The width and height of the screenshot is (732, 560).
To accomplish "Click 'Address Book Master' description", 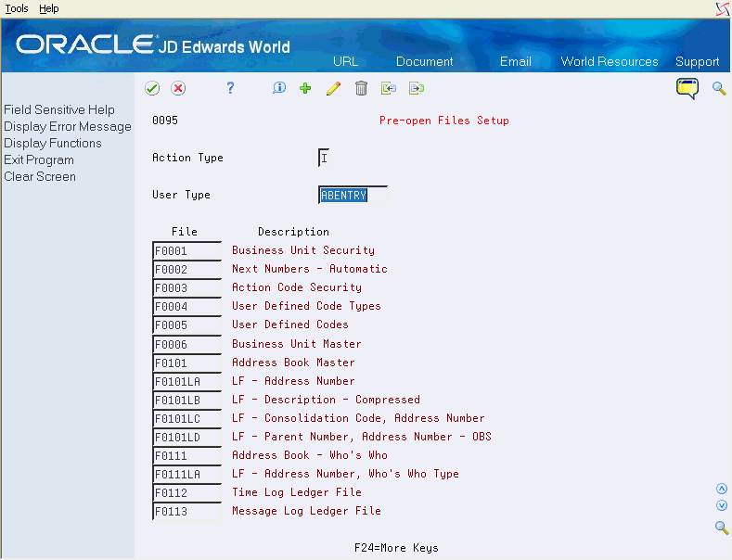I will [x=294, y=363].
